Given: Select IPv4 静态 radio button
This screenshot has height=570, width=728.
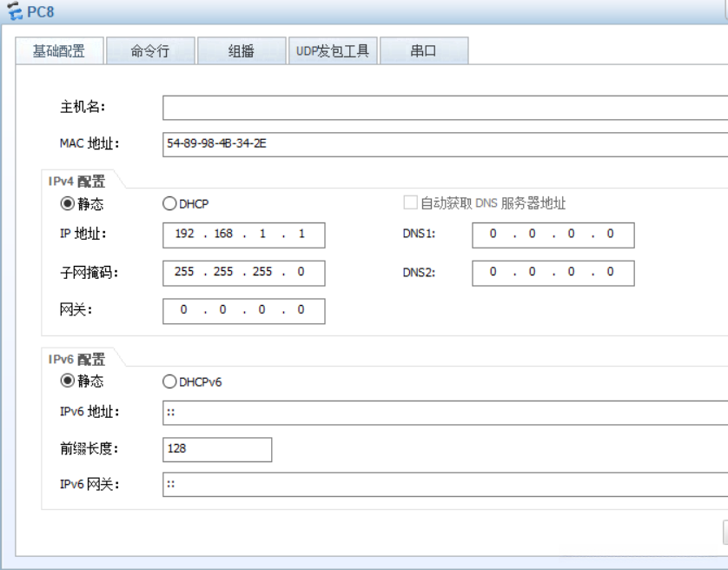Looking at the screenshot, I should click(67, 203).
